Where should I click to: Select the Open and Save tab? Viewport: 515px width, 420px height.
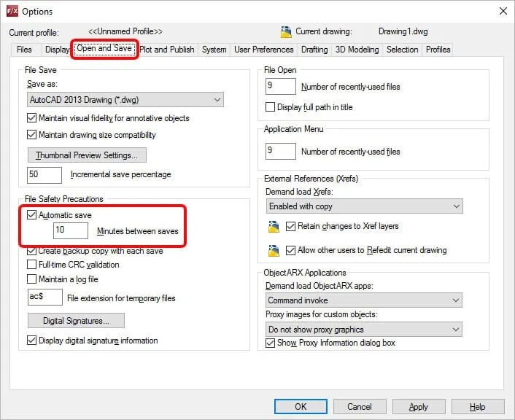[104, 49]
